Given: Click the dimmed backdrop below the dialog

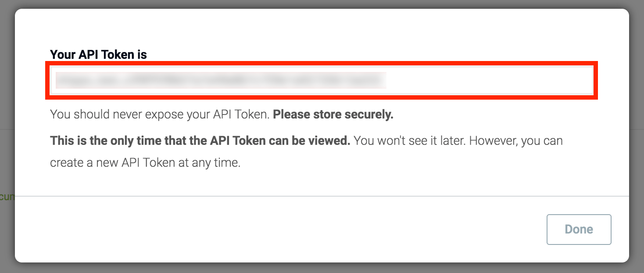Looking at the screenshot, I should 322,268.
